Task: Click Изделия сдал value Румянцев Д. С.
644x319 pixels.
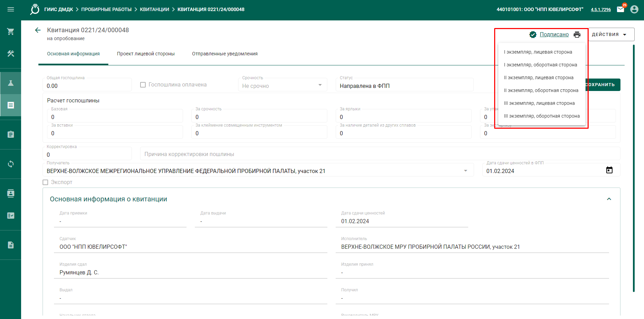Action: click(x=79, y=272)
